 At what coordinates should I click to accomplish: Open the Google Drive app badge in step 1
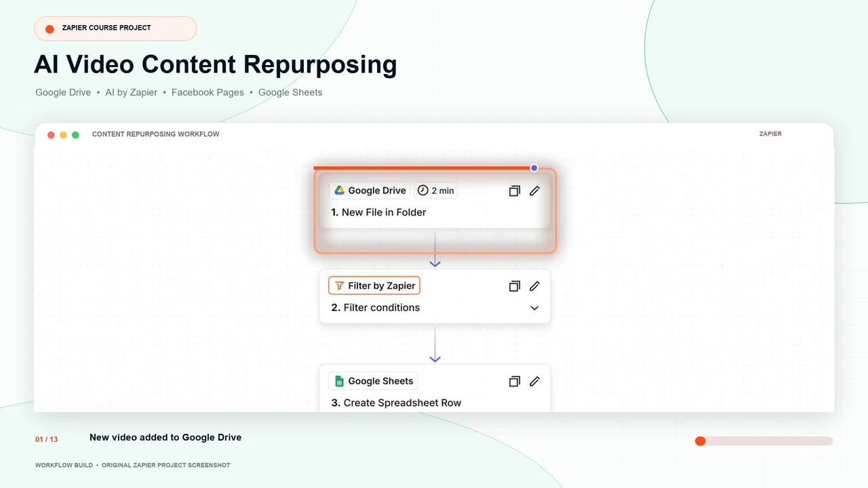[370, 190]
